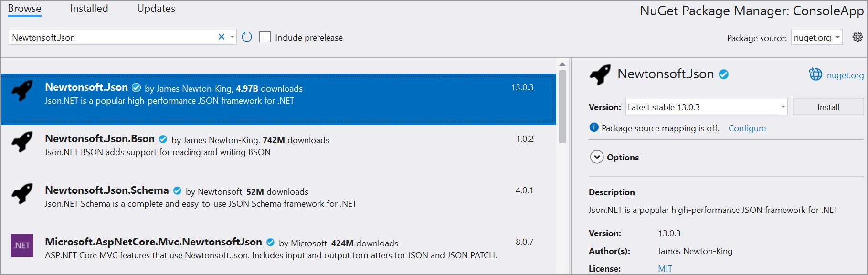Open NuGet settings gear icon
The image size is (868, 275).
pyautogui.click(x=857, y=37)
